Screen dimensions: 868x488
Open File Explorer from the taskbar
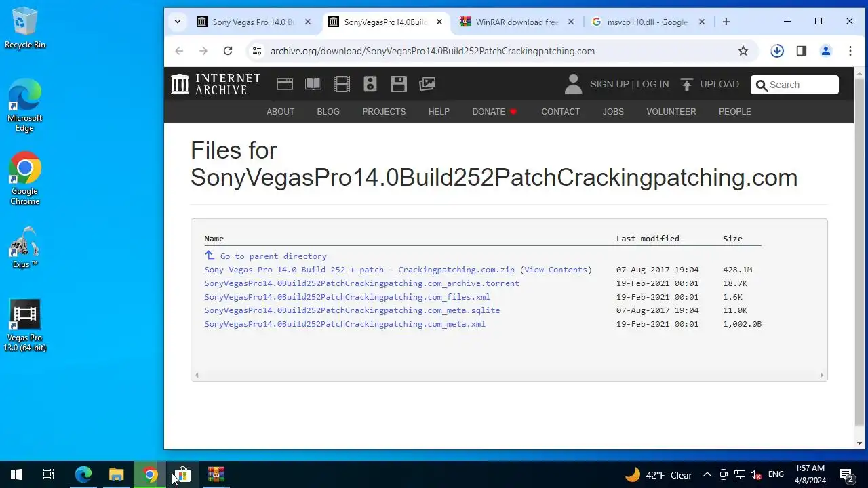pos(117,474)
